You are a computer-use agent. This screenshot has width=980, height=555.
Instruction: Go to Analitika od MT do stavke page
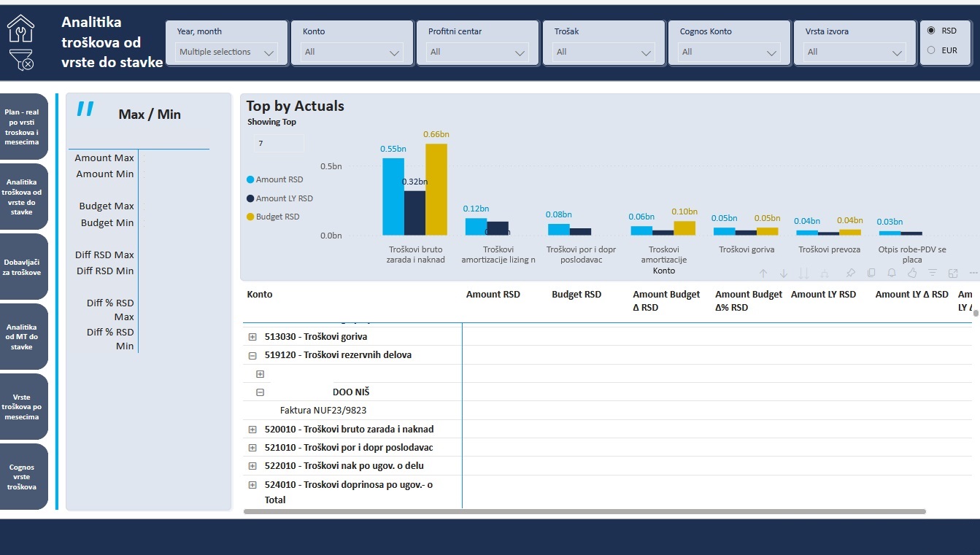(23, 337)
